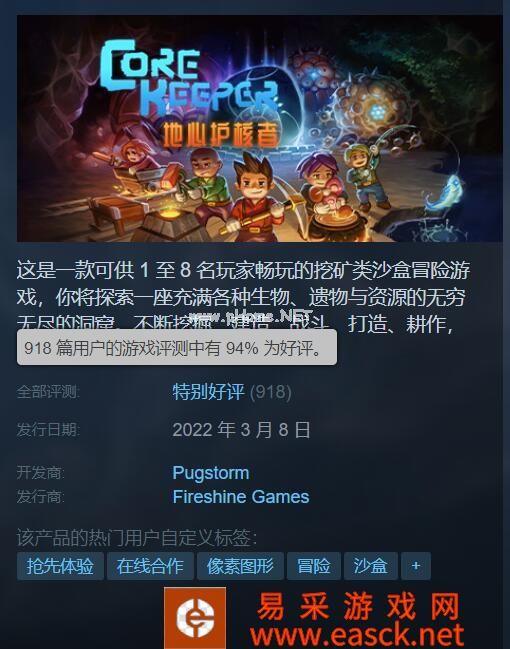Click the www.easck.net watermark URL

click(357, 635)
